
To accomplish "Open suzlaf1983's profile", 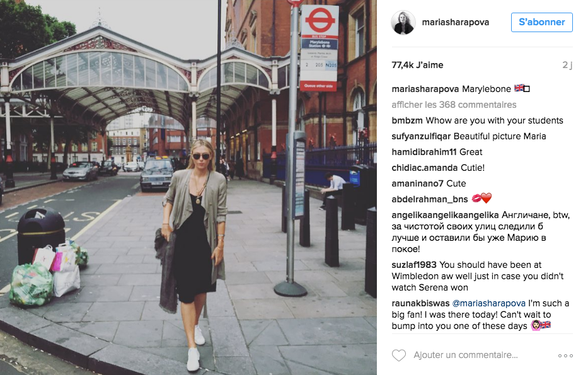I will tap(414, 265).
